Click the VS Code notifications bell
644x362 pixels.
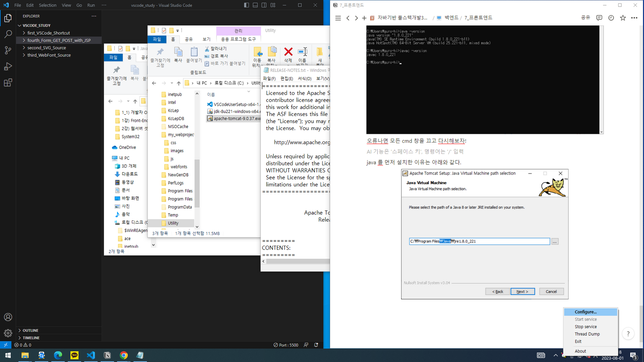pyautogui.click(x=316, y=345)
